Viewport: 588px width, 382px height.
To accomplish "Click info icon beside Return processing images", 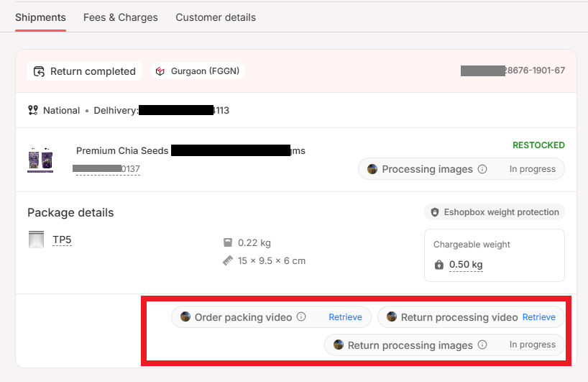I will point(482,345).
